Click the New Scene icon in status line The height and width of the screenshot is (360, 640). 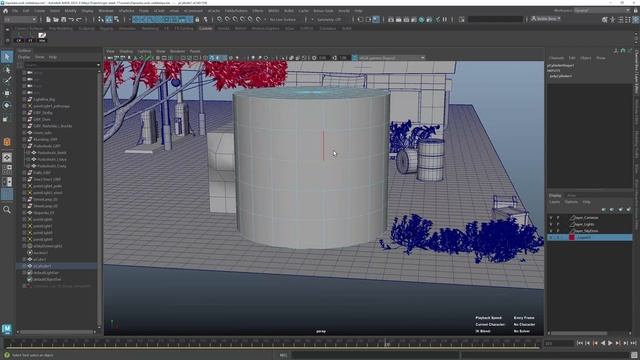point(48,20)
